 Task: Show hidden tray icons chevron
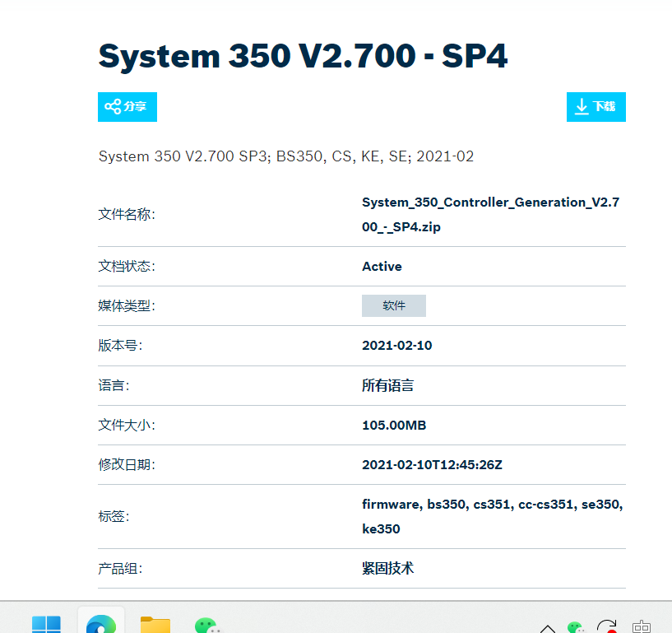click(547, 629)
